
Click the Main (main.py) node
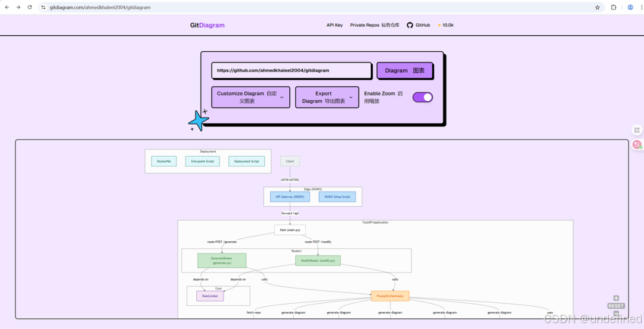click(290, 230)
